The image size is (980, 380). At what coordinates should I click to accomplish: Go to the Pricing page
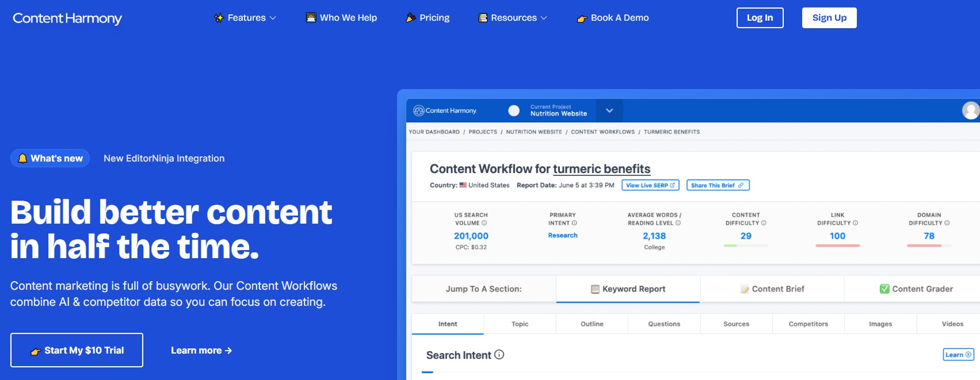click(x=428, y=18)
